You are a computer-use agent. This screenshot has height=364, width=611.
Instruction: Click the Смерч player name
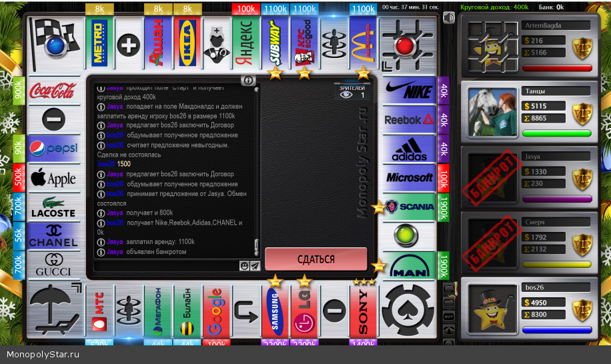(536, 222)
